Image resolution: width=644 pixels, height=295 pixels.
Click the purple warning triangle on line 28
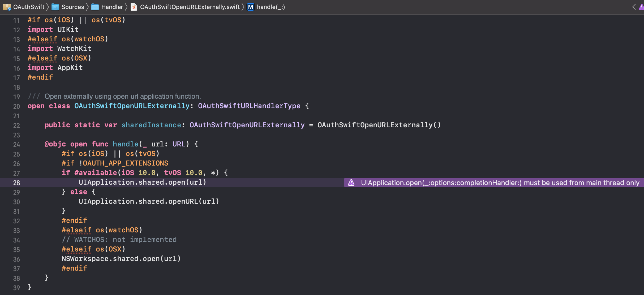351,183
